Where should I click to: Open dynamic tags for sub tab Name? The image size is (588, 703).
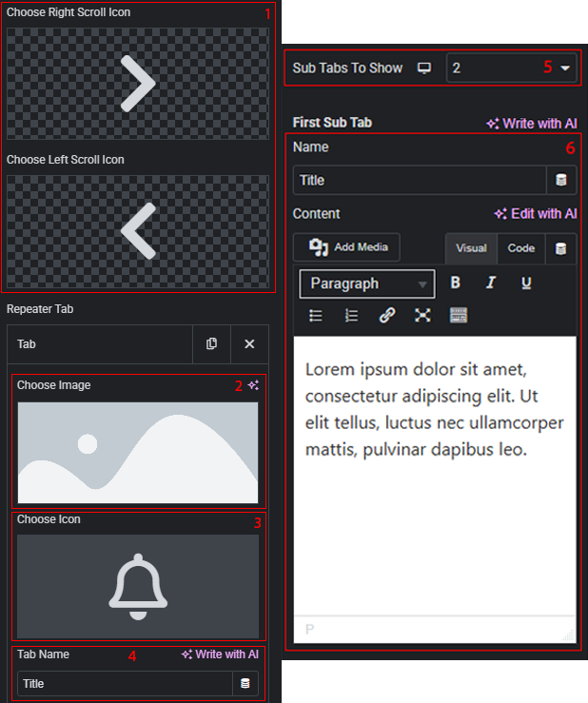pyautogui.click(x=561, y=180)
